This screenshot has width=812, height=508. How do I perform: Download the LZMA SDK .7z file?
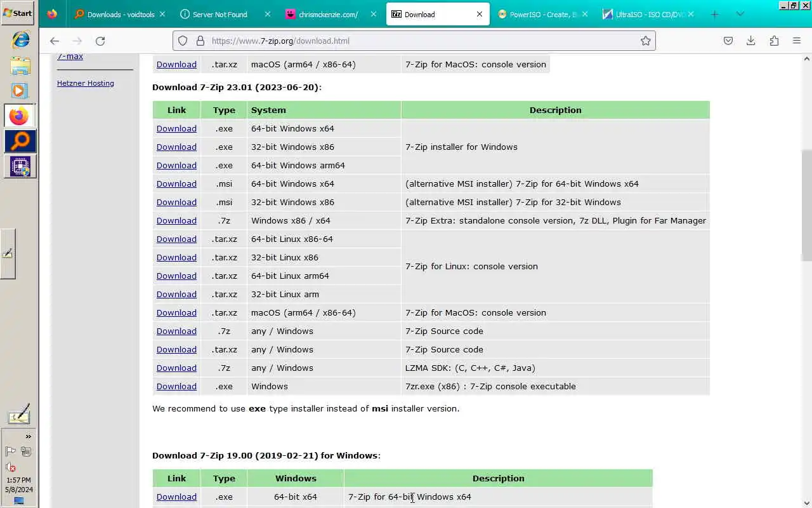[176, 368]
